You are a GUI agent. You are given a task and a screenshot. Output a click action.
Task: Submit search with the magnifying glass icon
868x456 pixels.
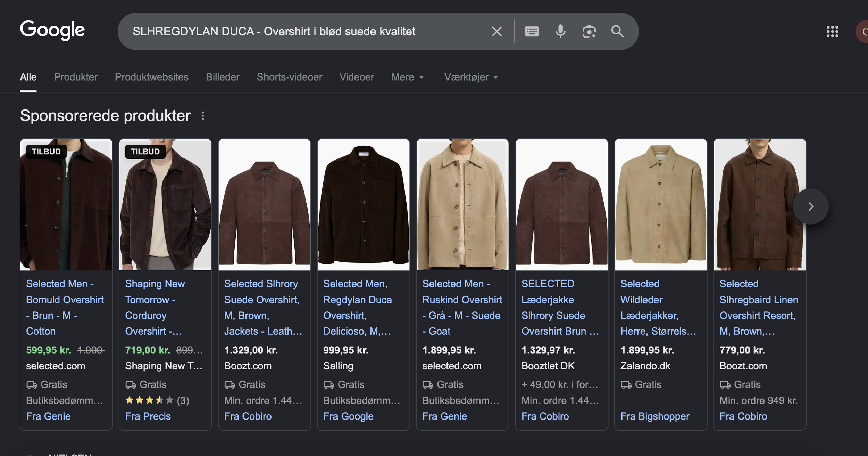[617, 32]
